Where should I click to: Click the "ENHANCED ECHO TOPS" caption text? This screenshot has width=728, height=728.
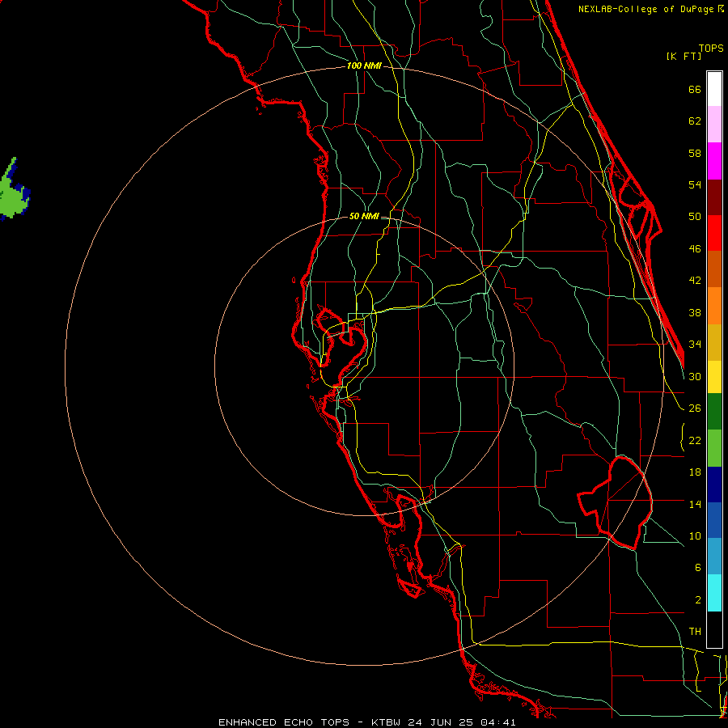[x=283, y=722]
